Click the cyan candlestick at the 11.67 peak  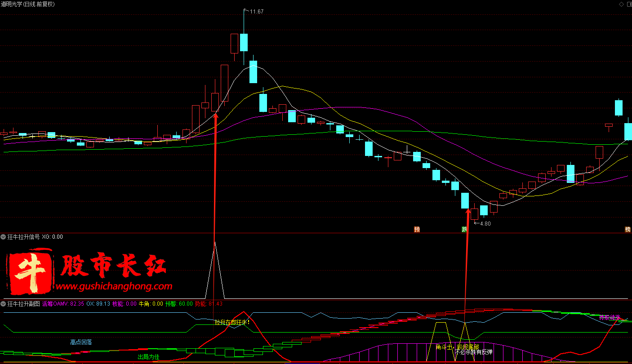pyautogui.click(x=244, y=42)
